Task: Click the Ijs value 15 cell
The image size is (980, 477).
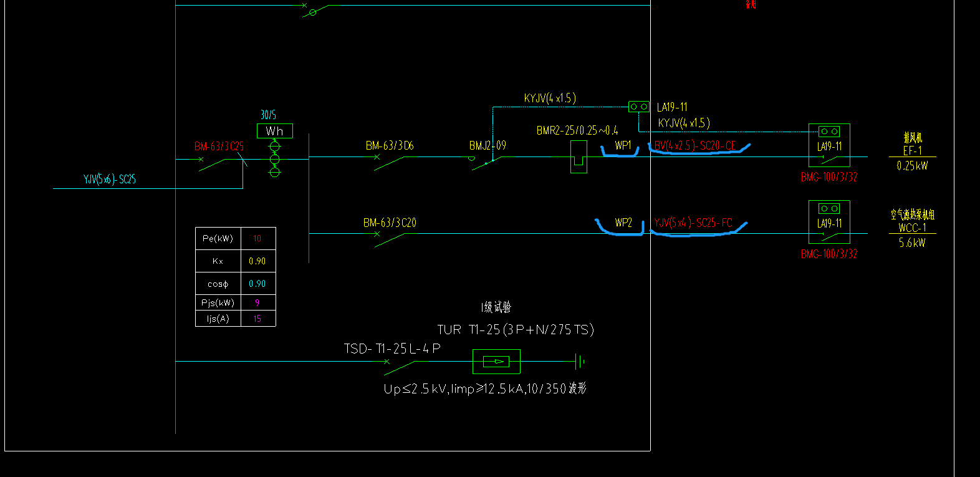Action: (257, 319)
